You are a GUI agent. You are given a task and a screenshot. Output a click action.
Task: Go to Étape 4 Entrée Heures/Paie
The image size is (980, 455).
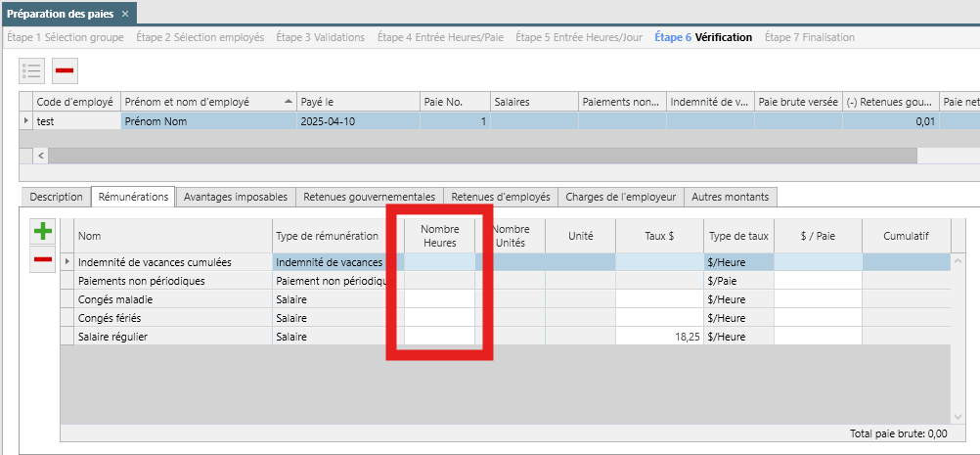click(441, 37)
